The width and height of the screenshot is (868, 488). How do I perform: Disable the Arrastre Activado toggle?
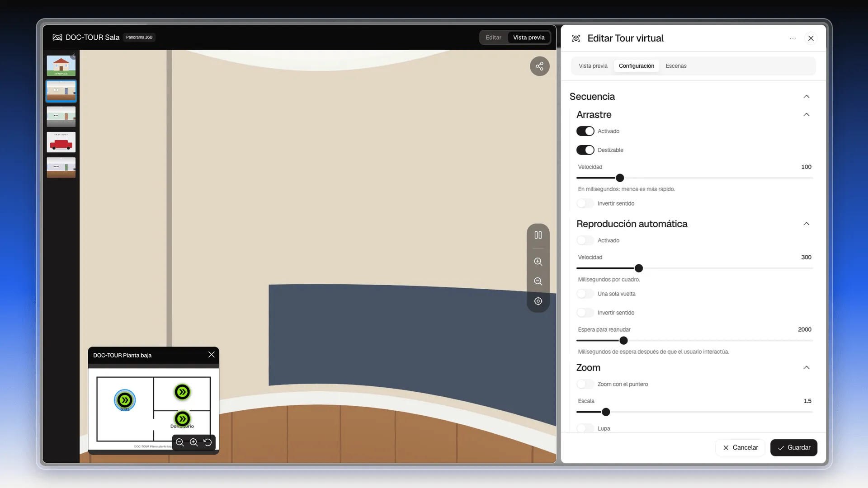(585, 131)
